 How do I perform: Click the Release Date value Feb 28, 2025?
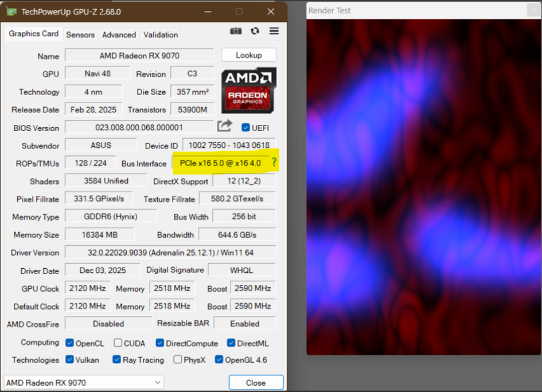(93, 110)
